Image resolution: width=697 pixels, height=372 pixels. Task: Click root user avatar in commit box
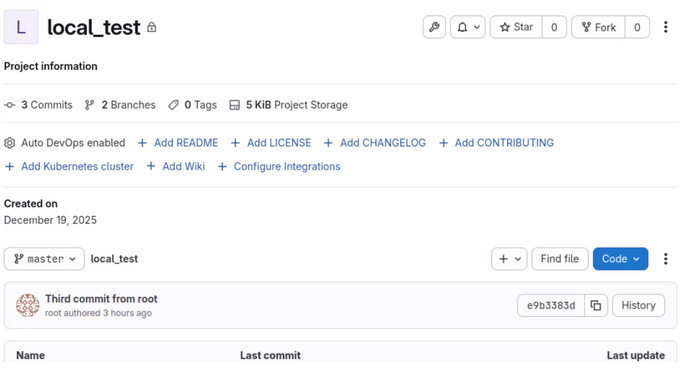click(28, 305)
